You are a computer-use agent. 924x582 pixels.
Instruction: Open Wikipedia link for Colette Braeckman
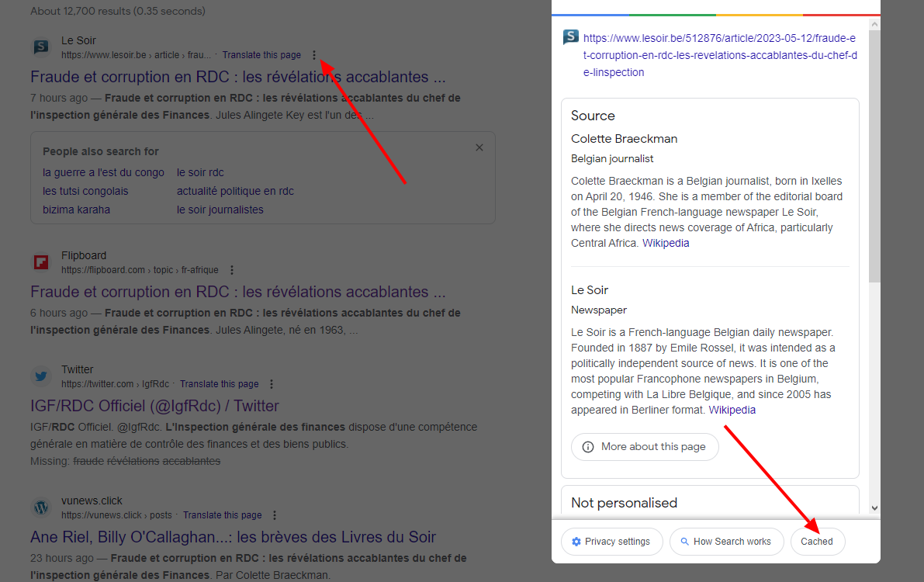pos(665,243)
